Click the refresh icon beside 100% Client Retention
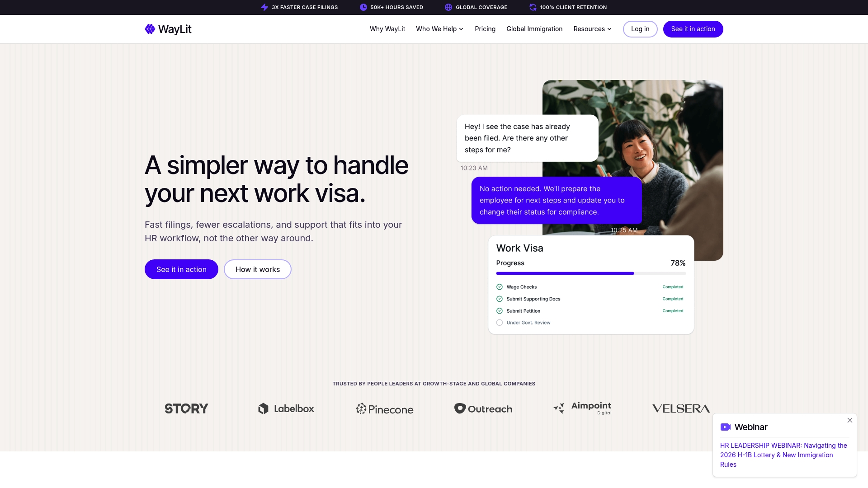This screenshot has height=488, width=868. 533,7
